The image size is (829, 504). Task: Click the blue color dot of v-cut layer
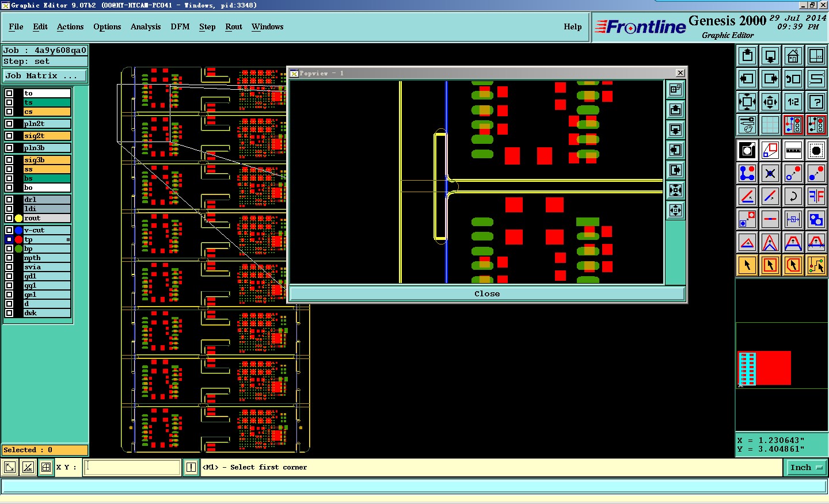coord(19,230)
